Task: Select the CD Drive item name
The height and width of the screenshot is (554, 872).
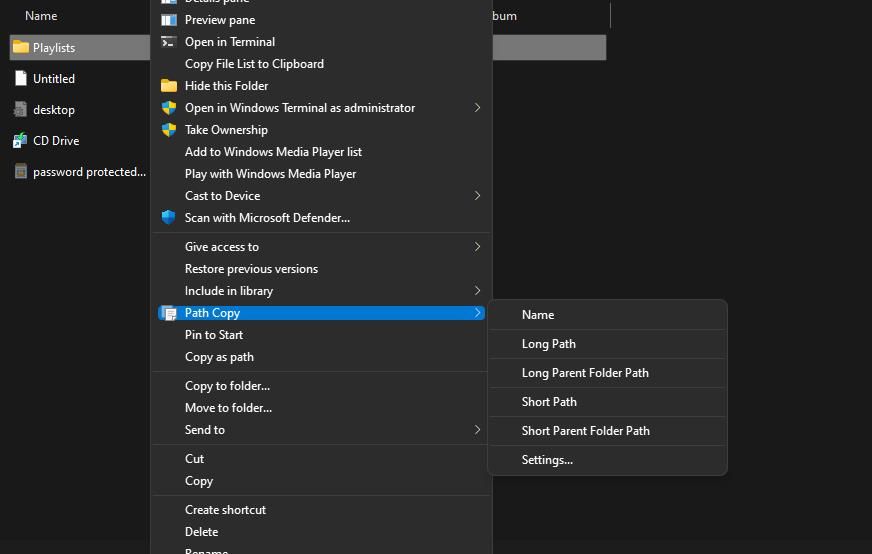Action: coord(56,141)
